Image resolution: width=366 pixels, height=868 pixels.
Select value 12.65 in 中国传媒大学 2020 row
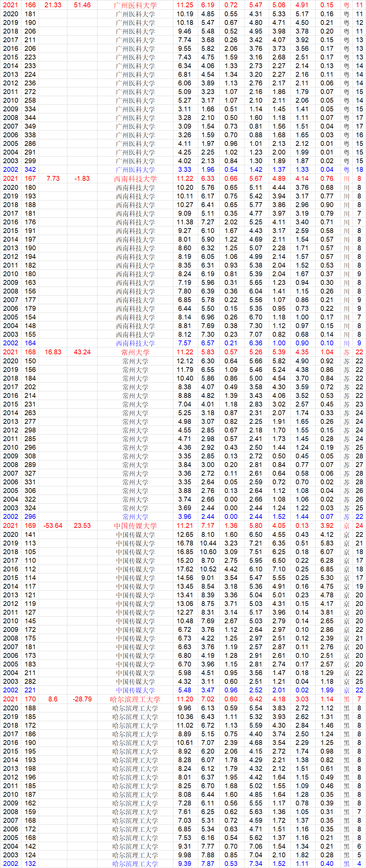pos(185,534)
